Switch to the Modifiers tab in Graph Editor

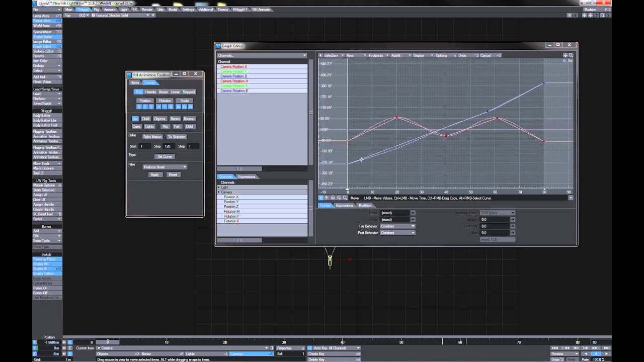[x=365, y=206]
